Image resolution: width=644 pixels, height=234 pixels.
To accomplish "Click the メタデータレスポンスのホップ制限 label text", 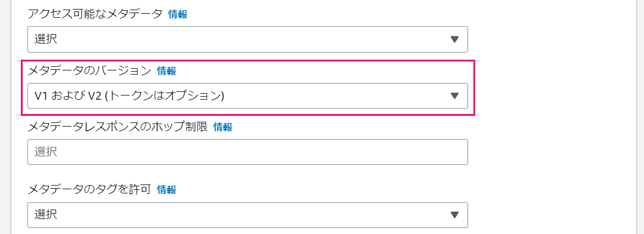I will coord(118,128).
